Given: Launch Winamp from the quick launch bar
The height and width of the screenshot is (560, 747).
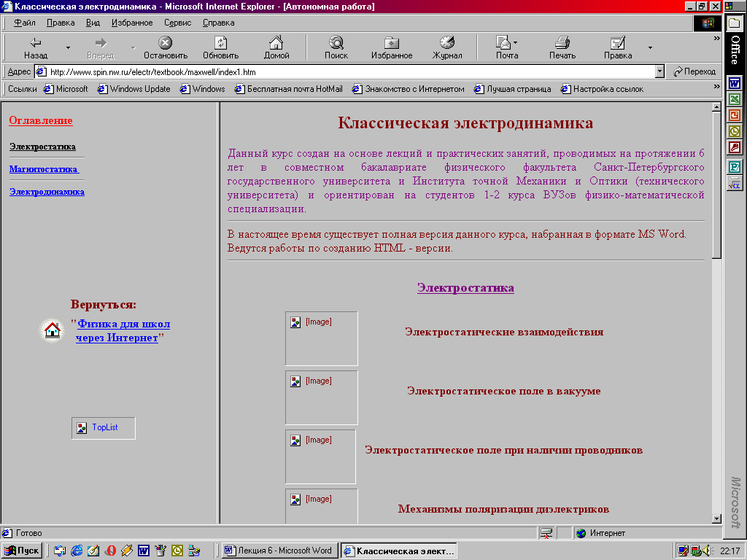Looking at the screenshot, I should 127,551.
